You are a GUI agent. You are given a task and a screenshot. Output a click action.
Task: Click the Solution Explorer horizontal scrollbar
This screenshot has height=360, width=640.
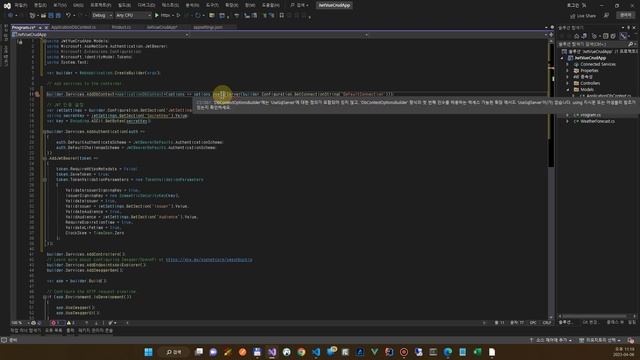click(x=596, y=316)
